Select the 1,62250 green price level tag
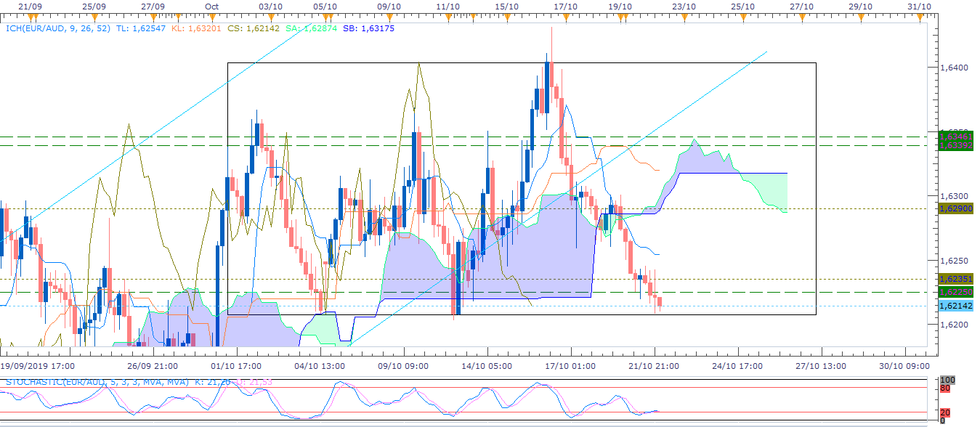Viewport: 980px width, 427px height. click(955, 292)
